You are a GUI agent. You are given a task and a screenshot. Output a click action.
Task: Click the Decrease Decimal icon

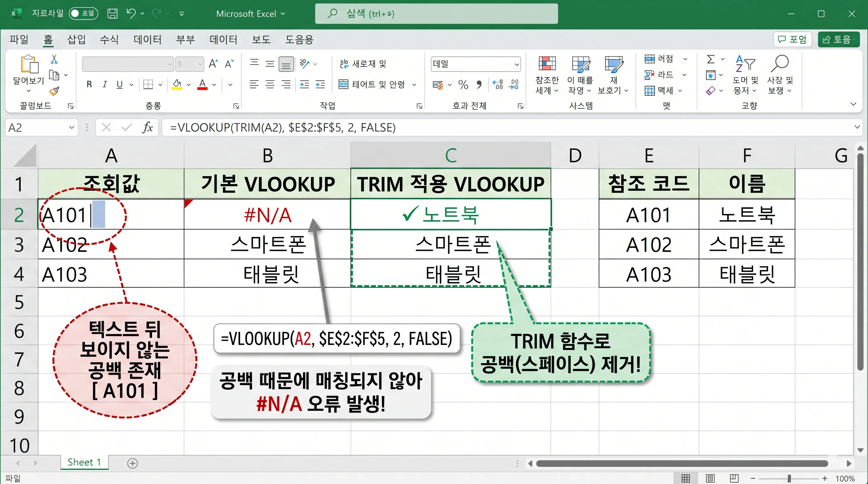click(x=513, y=84)
